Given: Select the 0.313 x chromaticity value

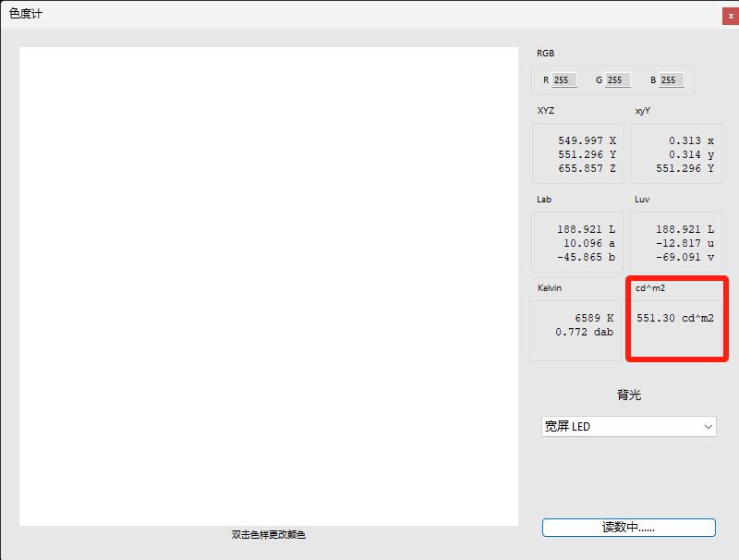Looking at the screenshot, I should click(691, 140).
